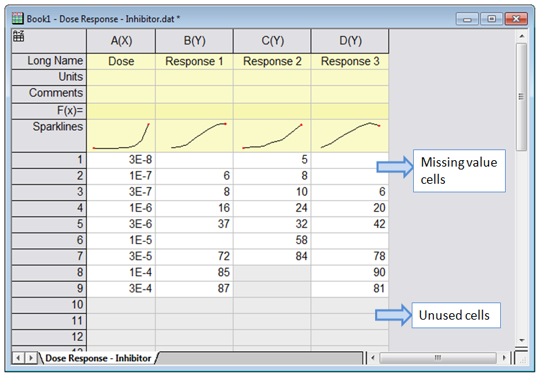
Task: Select column B(Y) header
Action: coord(195,41)
